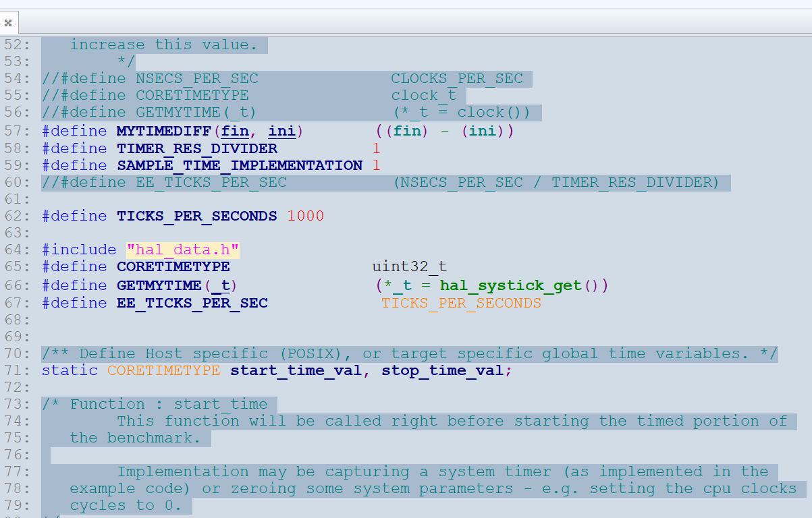The image size is (812, 518).
Task: Close the editor tab with the x icon
Action: [8, 23]
